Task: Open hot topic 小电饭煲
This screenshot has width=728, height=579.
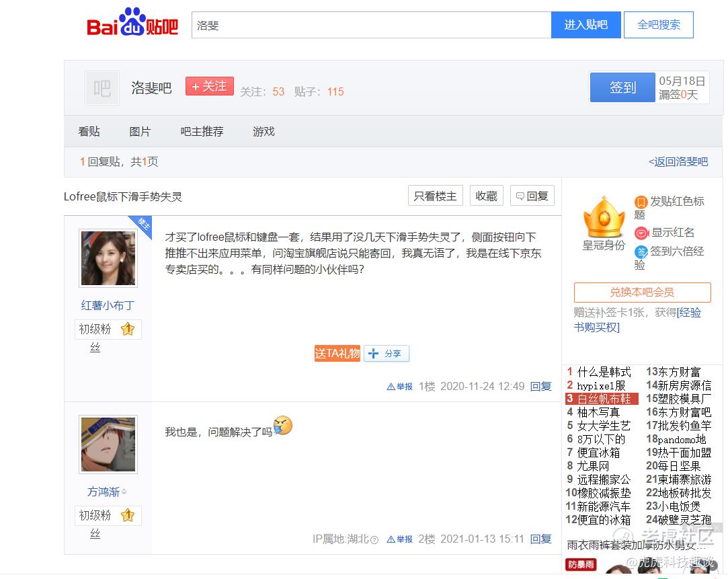Action: [679, 506]
